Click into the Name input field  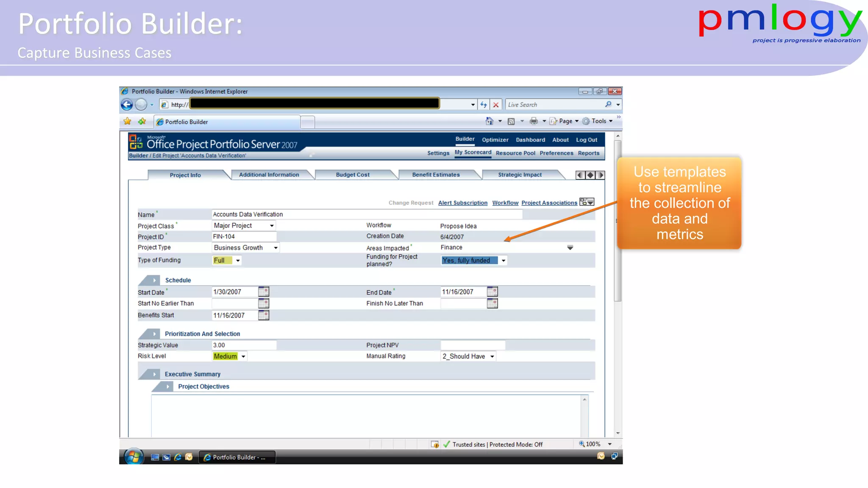[367, 214]
